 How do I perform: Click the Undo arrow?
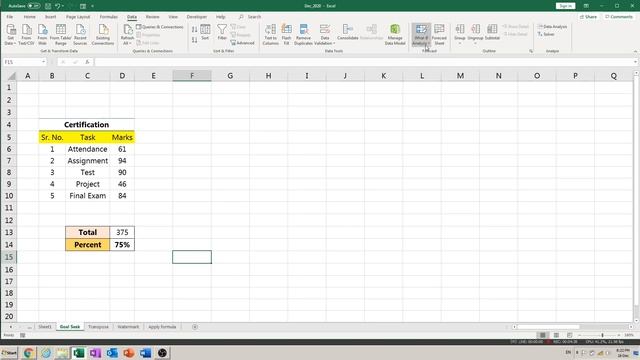tap(58, 6)
